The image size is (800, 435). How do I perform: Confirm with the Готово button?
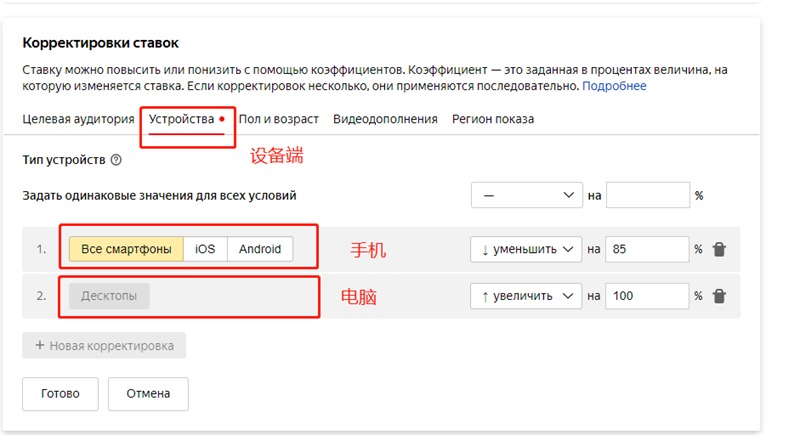tap(60, 394)
